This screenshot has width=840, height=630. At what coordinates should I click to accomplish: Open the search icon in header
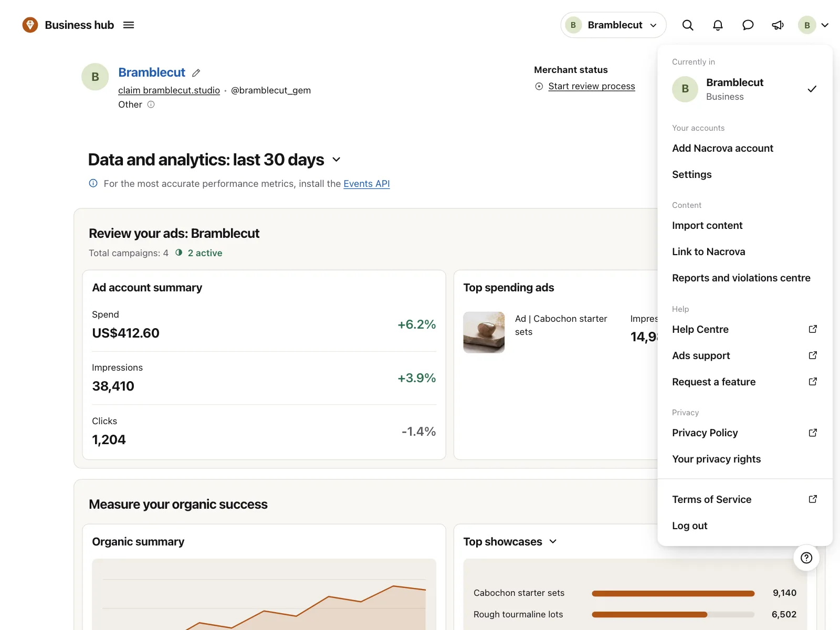[688, 25]
